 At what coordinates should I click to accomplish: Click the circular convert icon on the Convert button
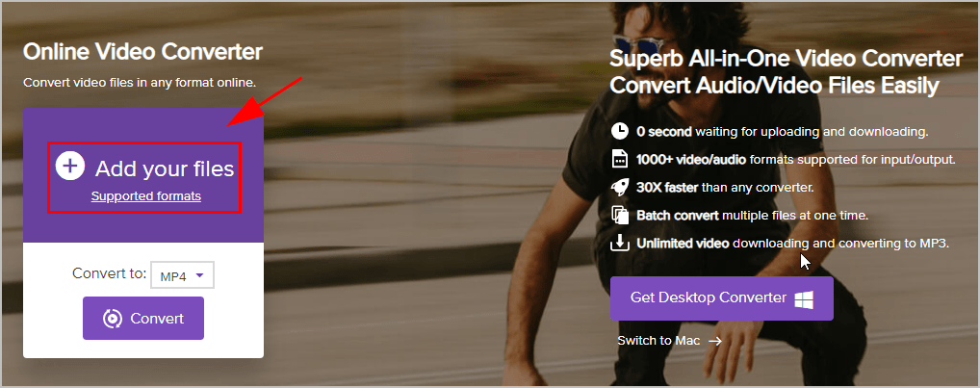[x=113, y=319]
